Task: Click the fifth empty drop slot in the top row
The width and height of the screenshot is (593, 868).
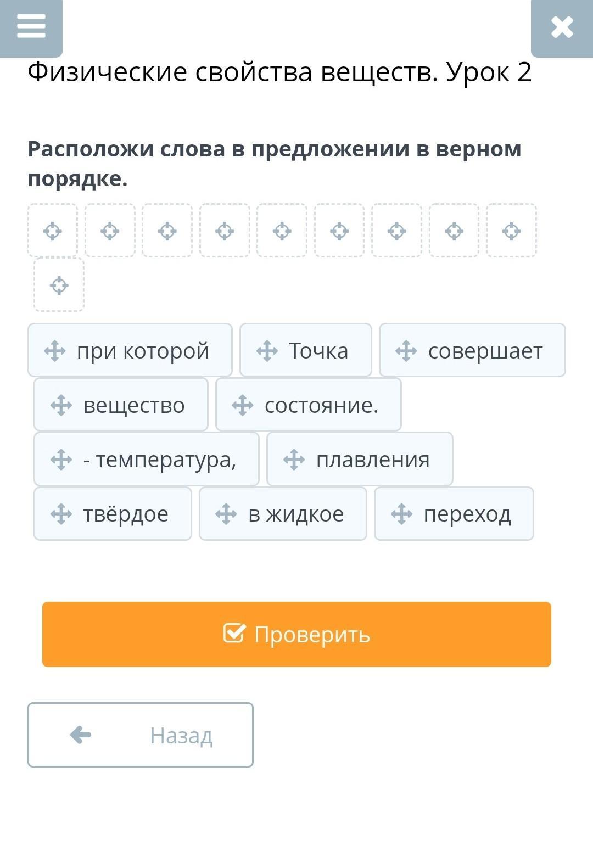Action: point(282,231)
